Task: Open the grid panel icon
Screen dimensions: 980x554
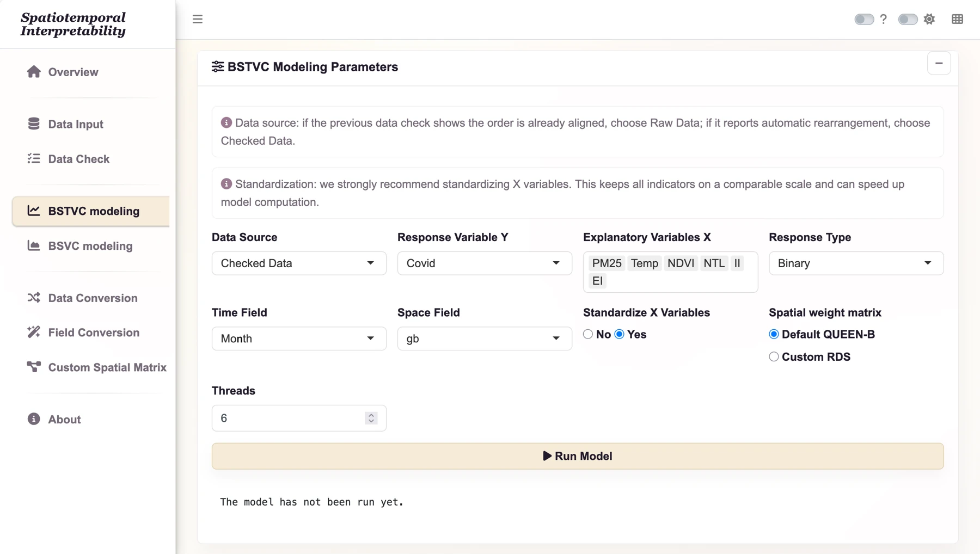Action: [x=957, y=20]
